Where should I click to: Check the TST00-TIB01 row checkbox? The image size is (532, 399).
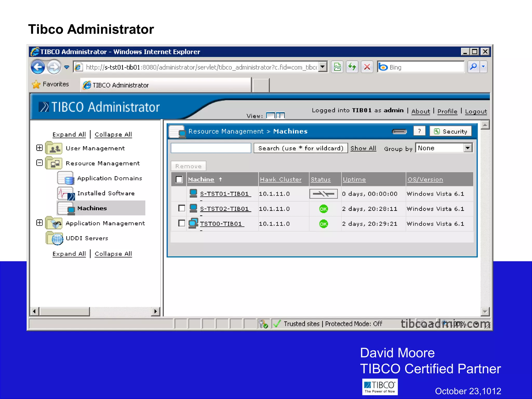182,223
